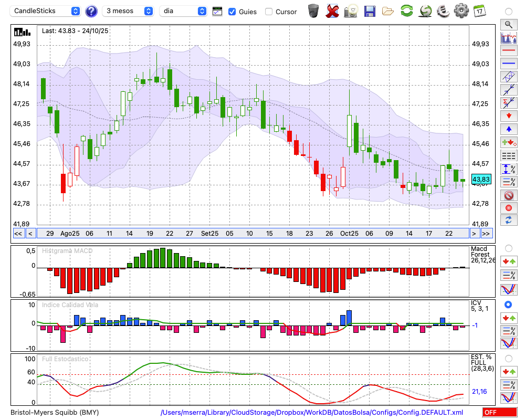Expand the 'dia' interval dropdown
The width and height of the screenshot is (525, 420).
click(x=183, y=11)
